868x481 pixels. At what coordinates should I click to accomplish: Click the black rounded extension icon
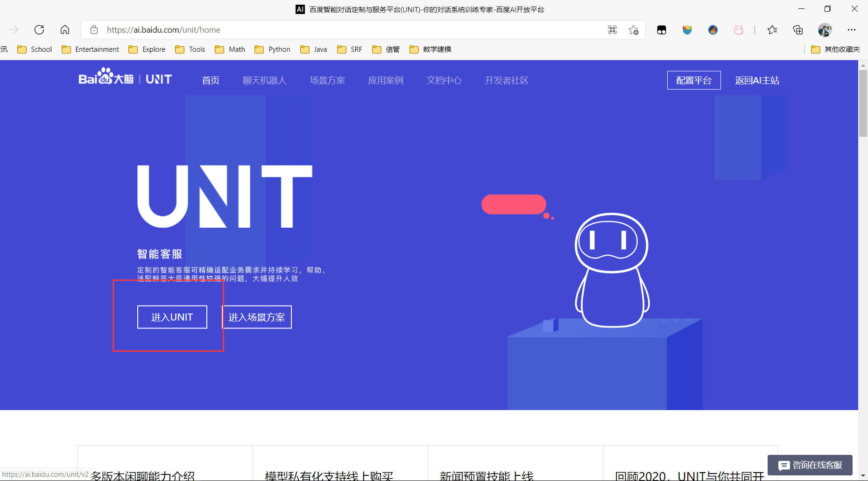point(662,29)
